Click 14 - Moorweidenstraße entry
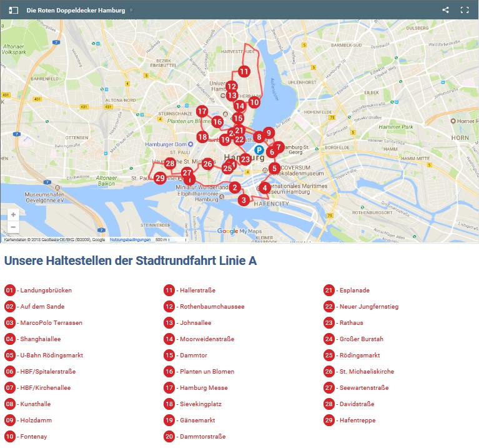Image resolution: width=479 pixels, height=448 pixels. pos(199,339)
